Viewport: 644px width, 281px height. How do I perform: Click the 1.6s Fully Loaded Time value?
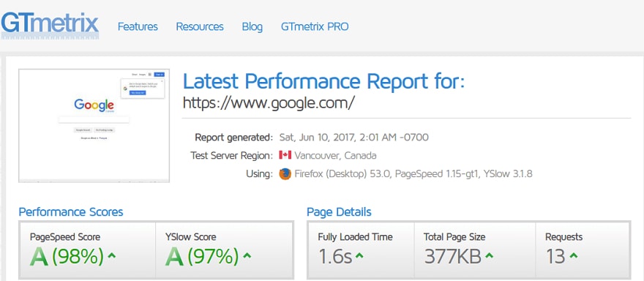pyautogui.click(x=335, y=257)
